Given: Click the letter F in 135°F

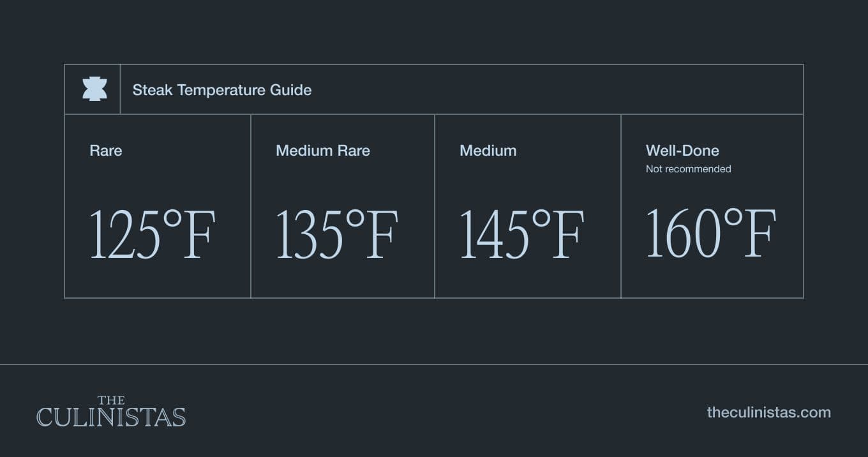Looking at the screenshot, I should [x=382, y=234].
